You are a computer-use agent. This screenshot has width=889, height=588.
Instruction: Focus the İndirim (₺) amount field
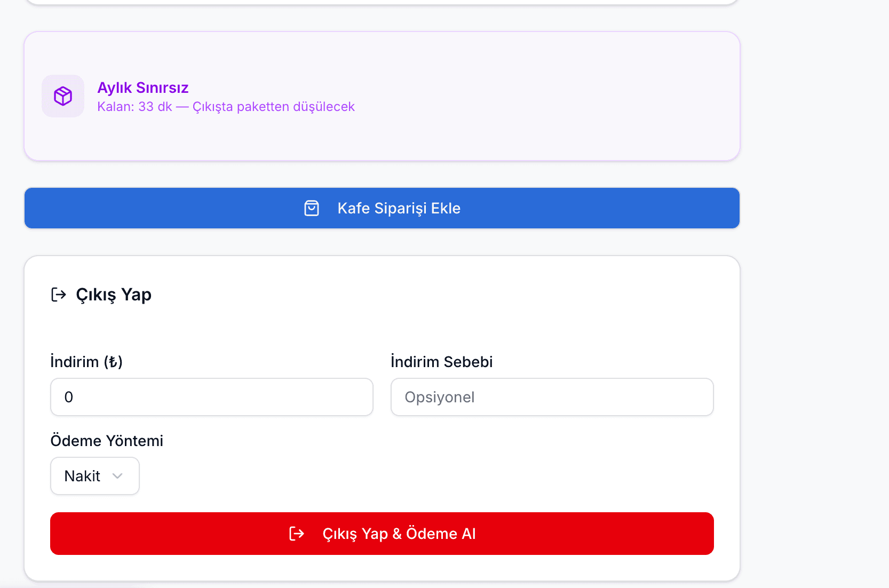coord(211,397)
